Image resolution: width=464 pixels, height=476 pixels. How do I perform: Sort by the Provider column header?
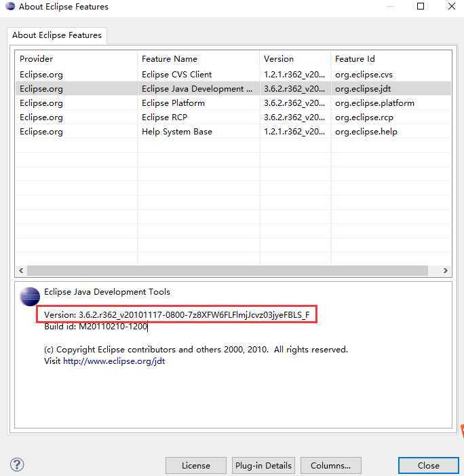click(76, 58)
